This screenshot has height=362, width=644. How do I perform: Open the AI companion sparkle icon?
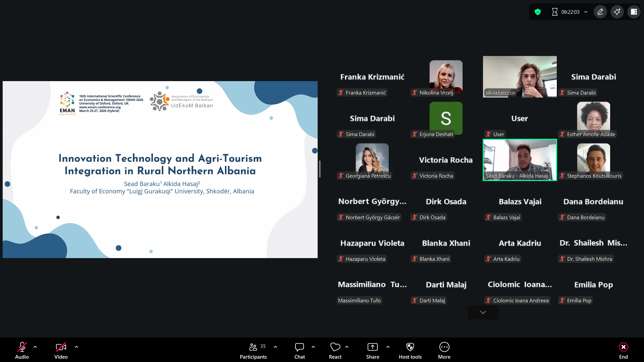617,12
